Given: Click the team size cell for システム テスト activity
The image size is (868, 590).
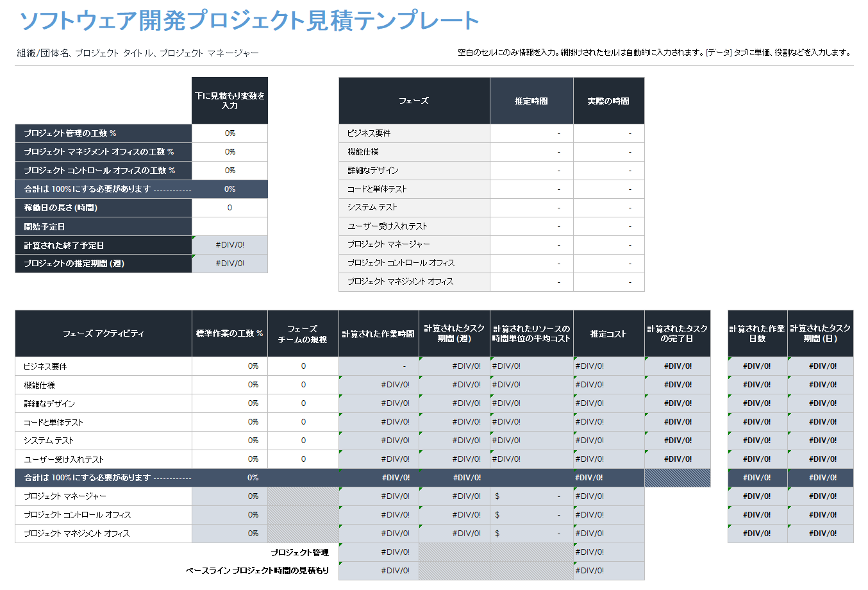Looking at the screenshot, I should [x=303, y=441].
